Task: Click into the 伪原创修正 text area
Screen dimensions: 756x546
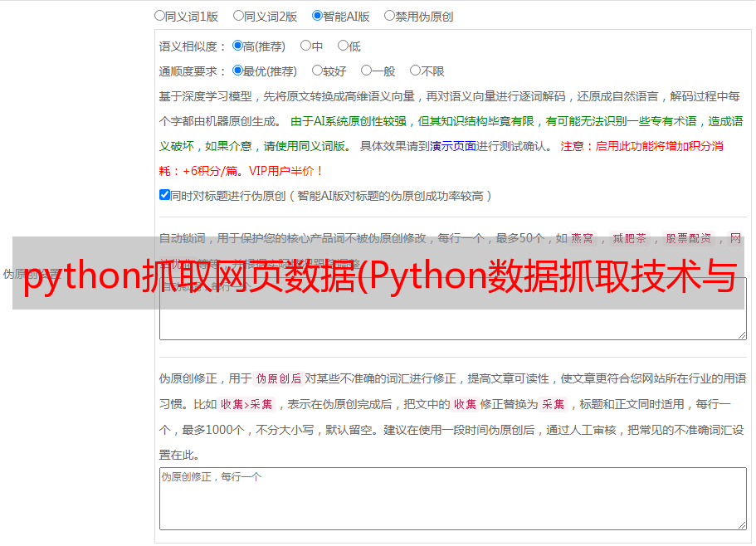Action: [453, 499]
